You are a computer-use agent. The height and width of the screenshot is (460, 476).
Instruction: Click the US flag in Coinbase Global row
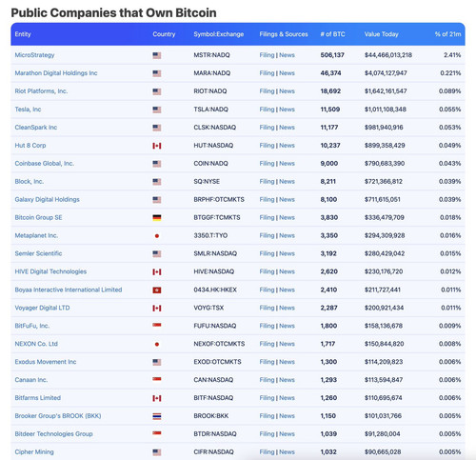point(157,164)
